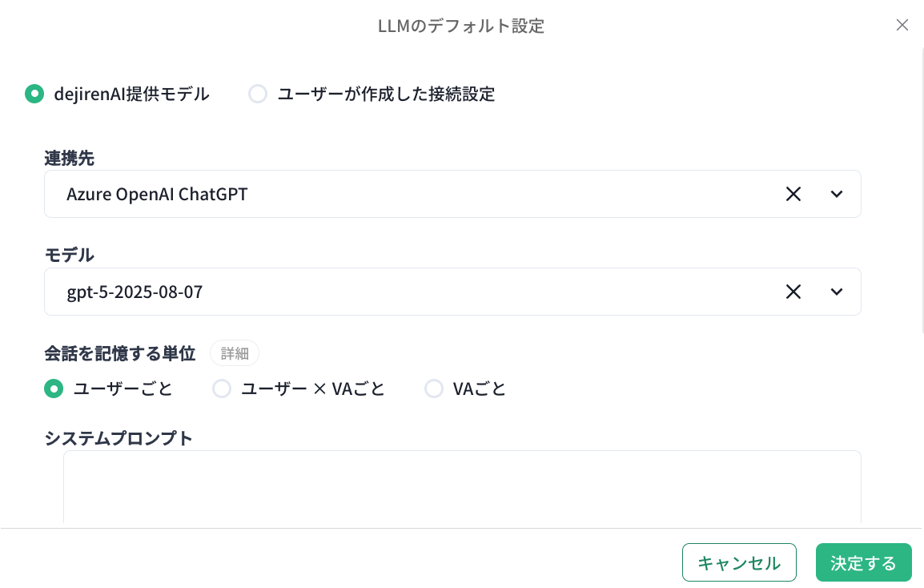The height and width of the screenshot is (588, 924).
Task: Click the システムプロンプト label
Action: [119, 438]
